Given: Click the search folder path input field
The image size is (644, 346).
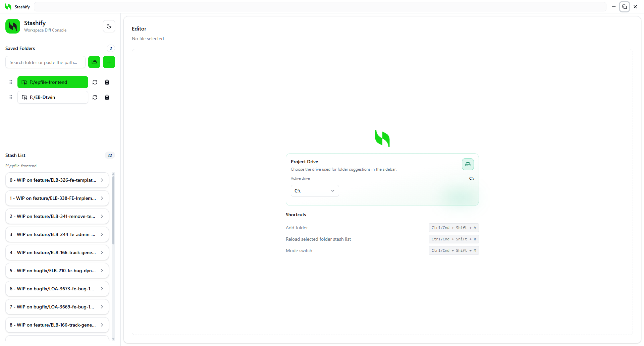Looking at the screenshot, I should click(45, 62).
